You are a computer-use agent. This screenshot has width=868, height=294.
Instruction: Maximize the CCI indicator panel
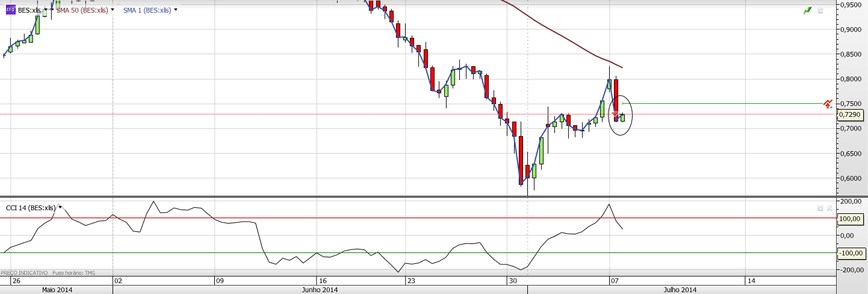click(820, 208)
